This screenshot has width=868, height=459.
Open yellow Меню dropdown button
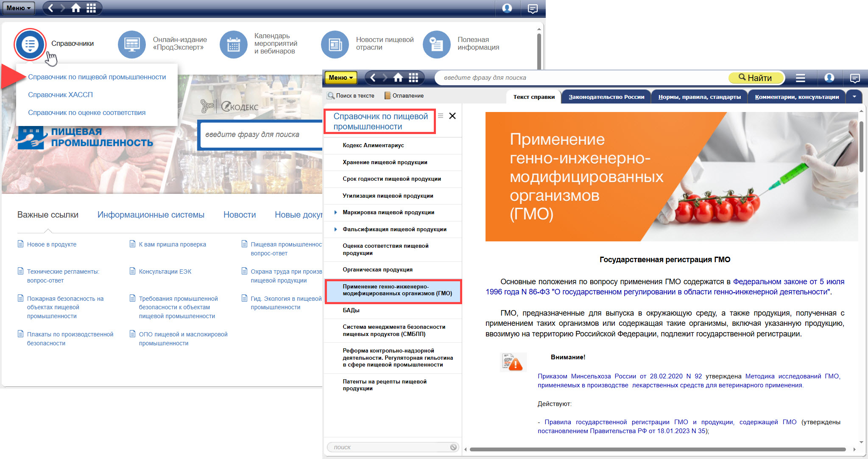[341, 78]
